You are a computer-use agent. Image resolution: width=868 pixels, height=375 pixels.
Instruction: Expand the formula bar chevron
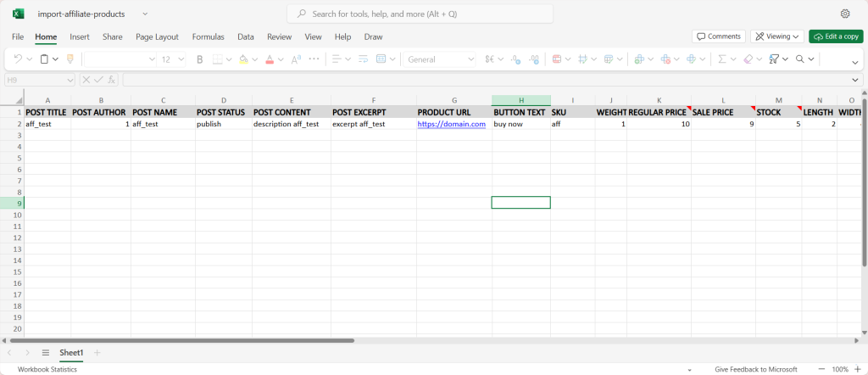pyautogui.click(x=855, y=80)
